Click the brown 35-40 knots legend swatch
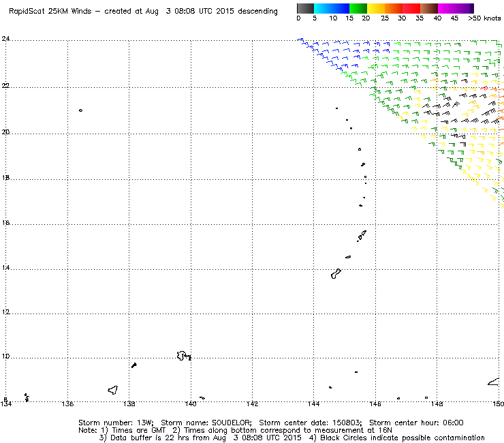 [x=429, y=8]
